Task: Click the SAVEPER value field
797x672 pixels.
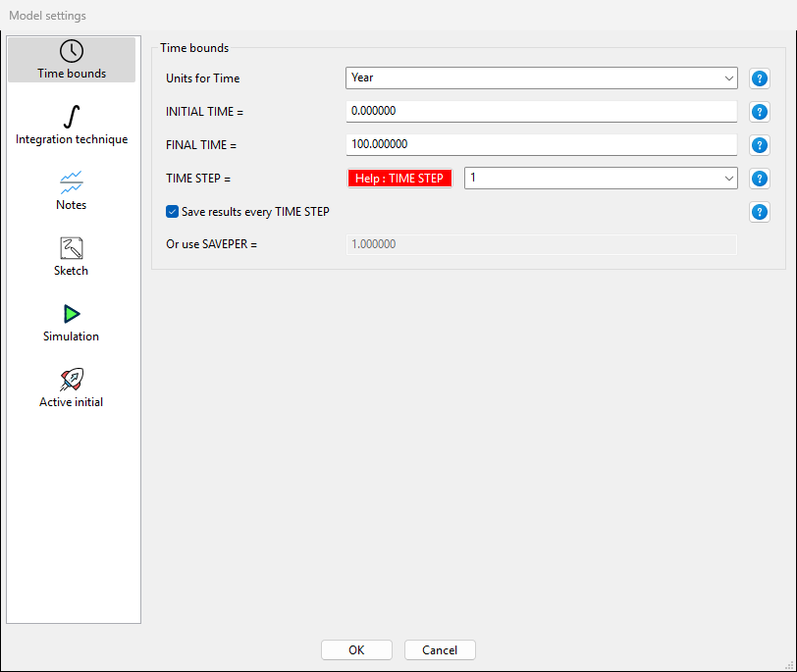Action: 540,243
